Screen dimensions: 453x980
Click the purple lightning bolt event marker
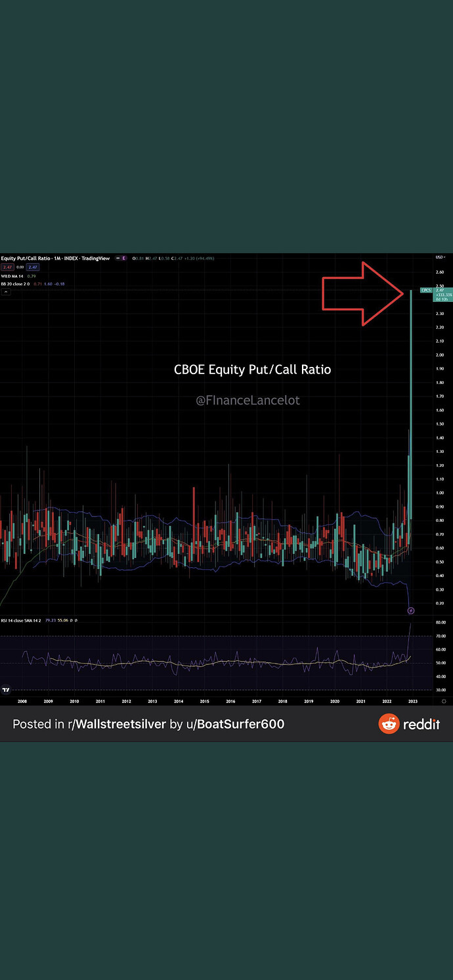(411, 610)
